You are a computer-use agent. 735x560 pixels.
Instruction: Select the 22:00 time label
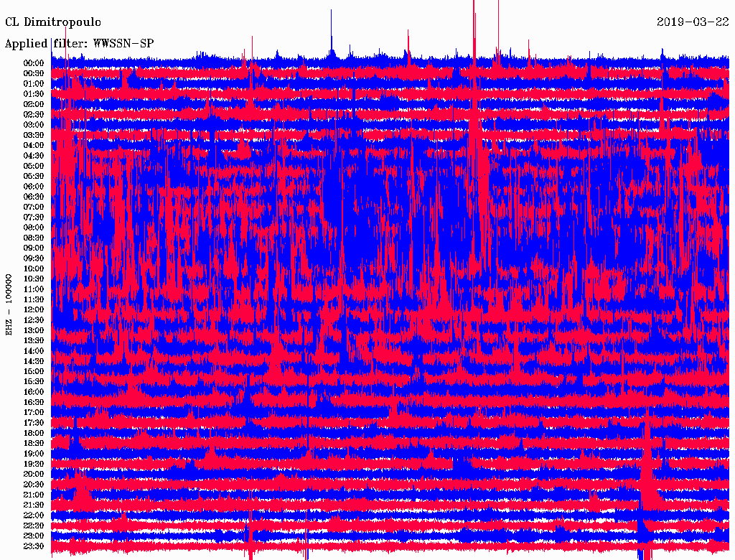tap(34, 515)
